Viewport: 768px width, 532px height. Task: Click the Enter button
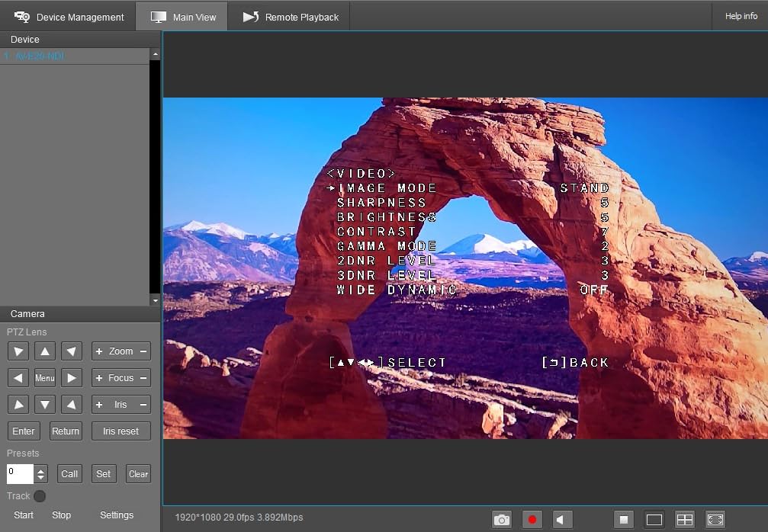tap(24, 431)
